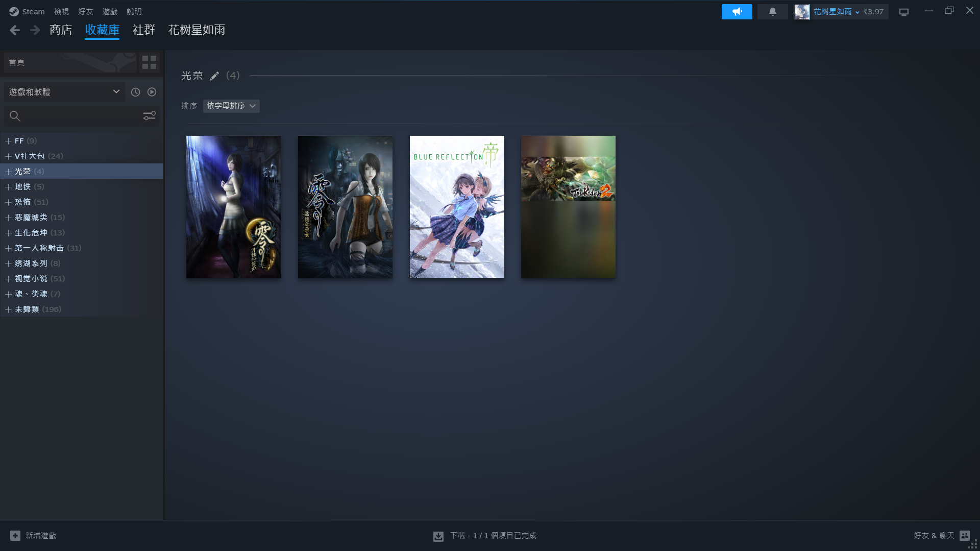Open friends list chat icon
Screen dimensions: 980x551
tap(964, 535)
